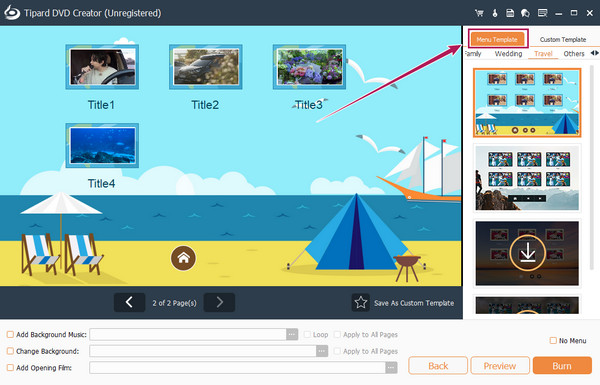Click the Title3 flowers video thumbnail

pyautogui.click(x=310, y=67)
